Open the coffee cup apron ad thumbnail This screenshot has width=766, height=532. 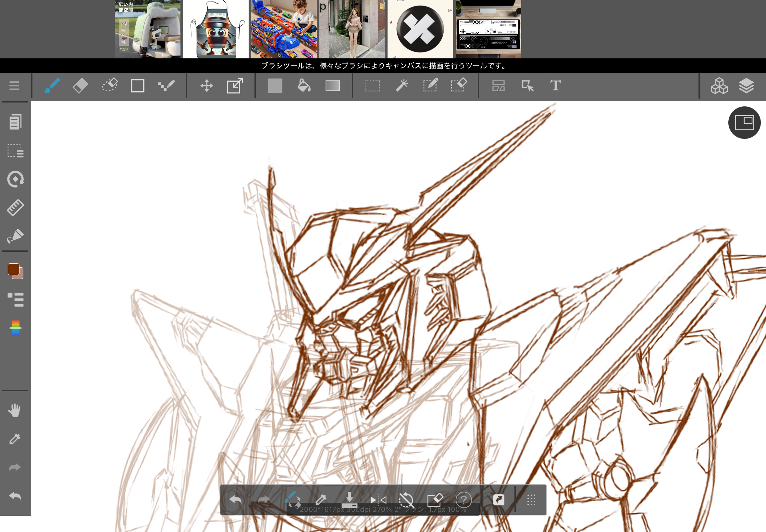(x=216, y=29)
